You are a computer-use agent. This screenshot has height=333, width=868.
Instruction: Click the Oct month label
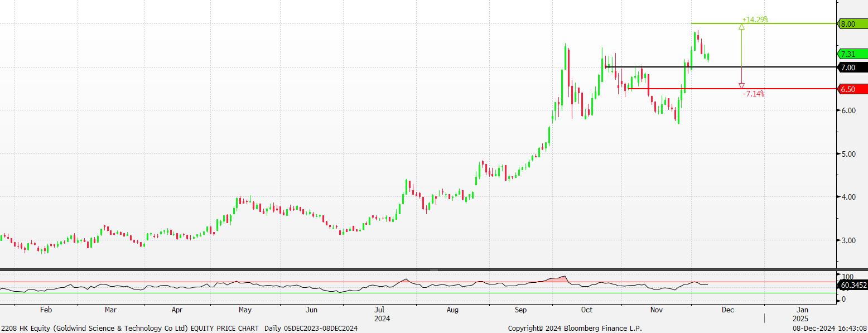(x=586, y=310)
